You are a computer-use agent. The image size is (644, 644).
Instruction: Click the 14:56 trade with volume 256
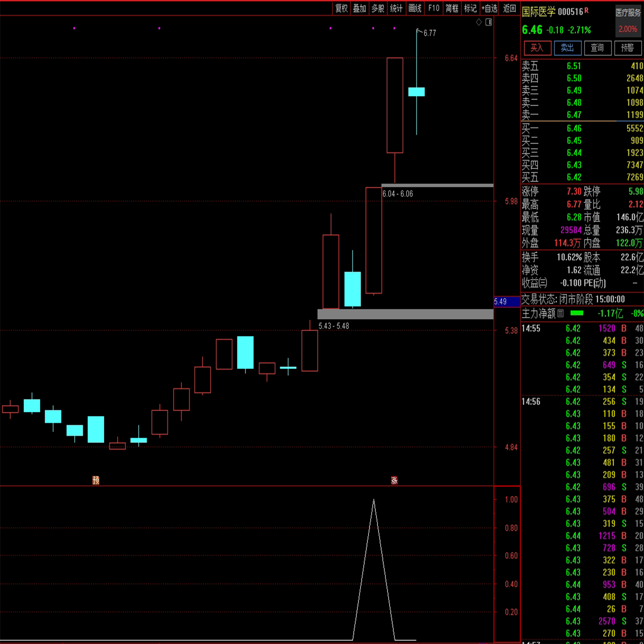pos(582,402)
